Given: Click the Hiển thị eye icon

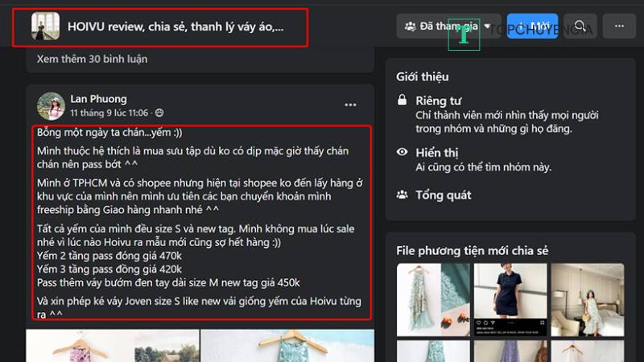Looking at the screenshot, I should [402, 152].
